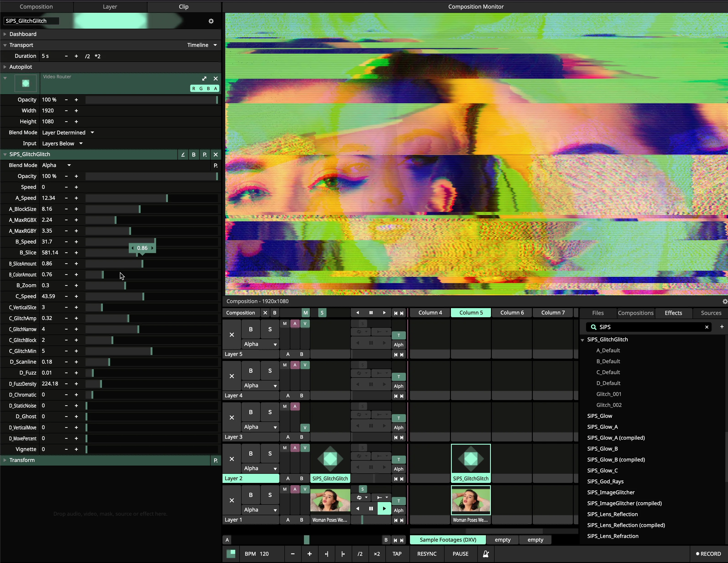
Task: Clear Layer 2 with its X button
Action: click(x=232, y=459)
